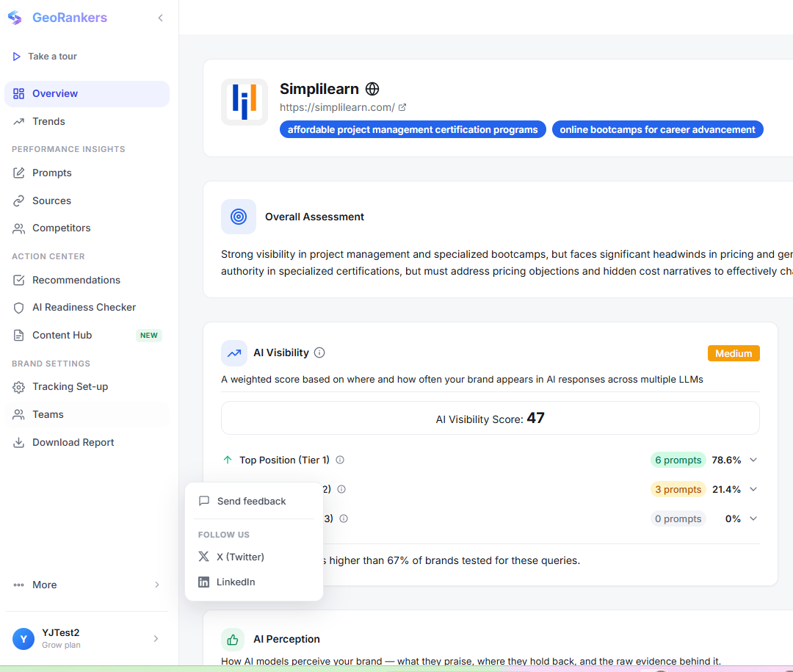Screen dimensions: 793x672
Task: Expand the 21.4% tier row chevron
Action: [x=753, y=489]
